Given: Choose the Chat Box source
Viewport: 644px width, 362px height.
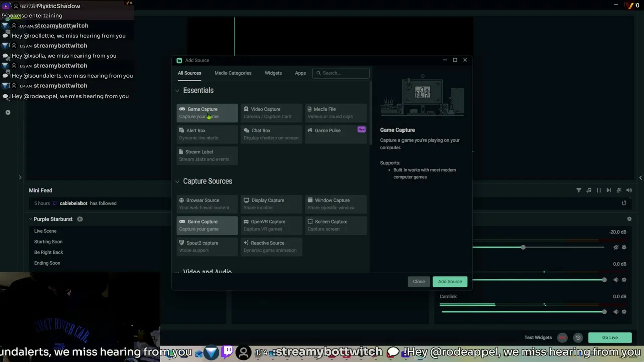Looking at the screenshot, I should 271,134.
